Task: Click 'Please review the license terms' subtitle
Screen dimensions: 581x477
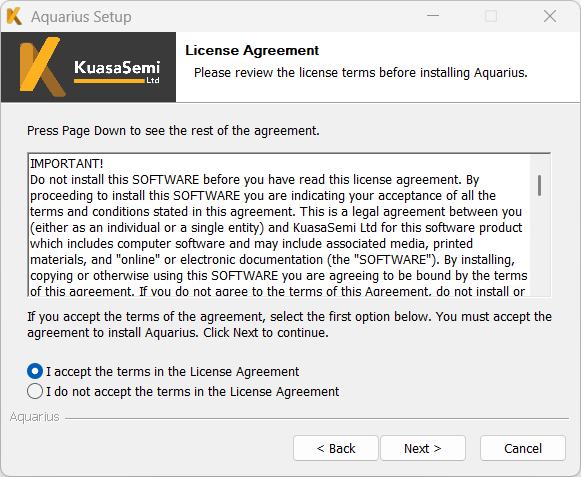Action: coord(361,73)
